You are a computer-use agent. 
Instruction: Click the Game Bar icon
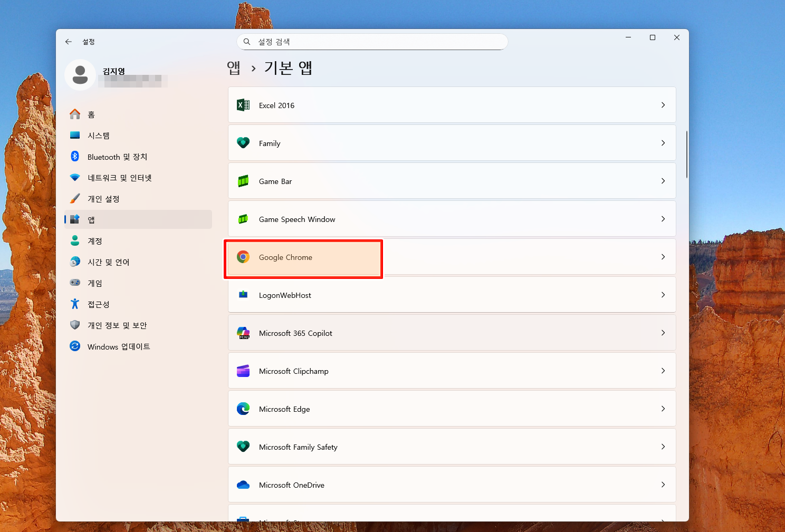tap(243, 181)
